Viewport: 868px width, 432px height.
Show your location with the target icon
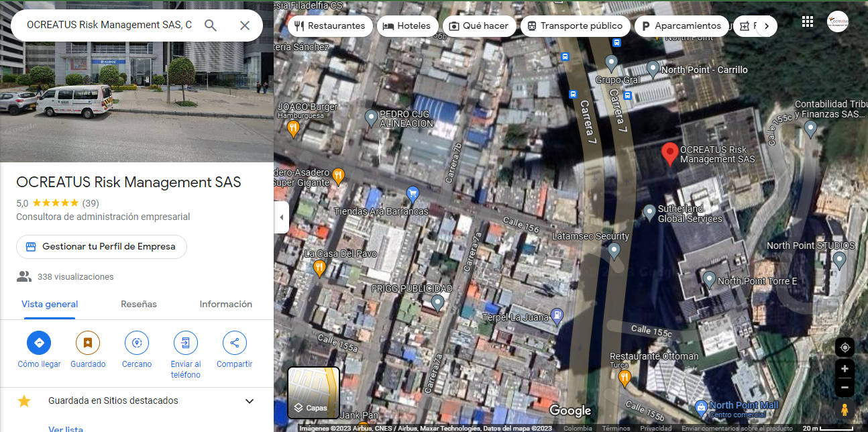click(x=845, y=347)
